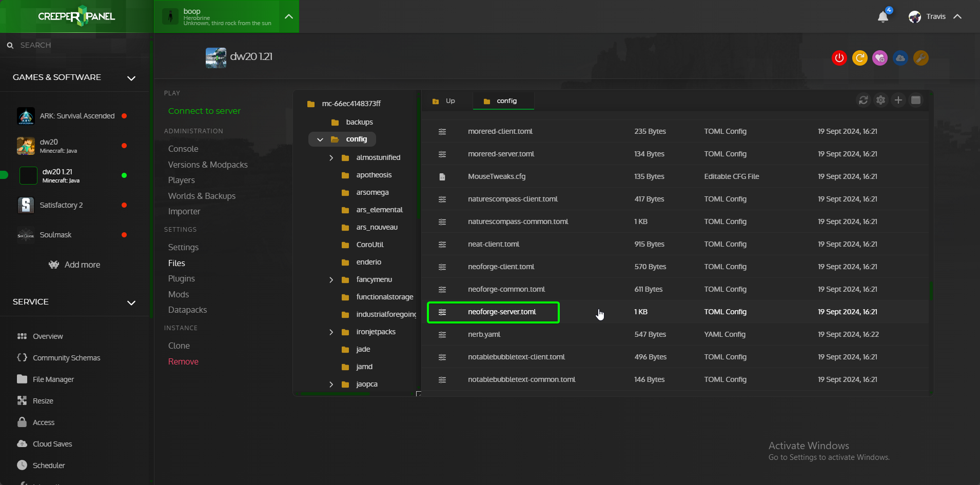Open the ars_nouveau folder
Image resolution: width=980 pixels, height=485 pixels.
(x=377, y=228)
